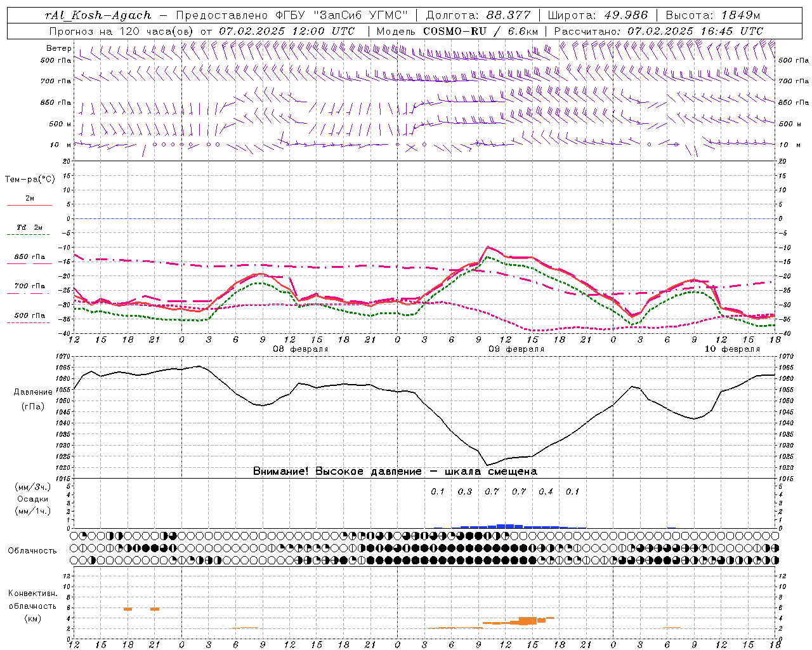Click the Конвективн. convective cloud label
Screen dimensions: 812x650
click(32, 594)
